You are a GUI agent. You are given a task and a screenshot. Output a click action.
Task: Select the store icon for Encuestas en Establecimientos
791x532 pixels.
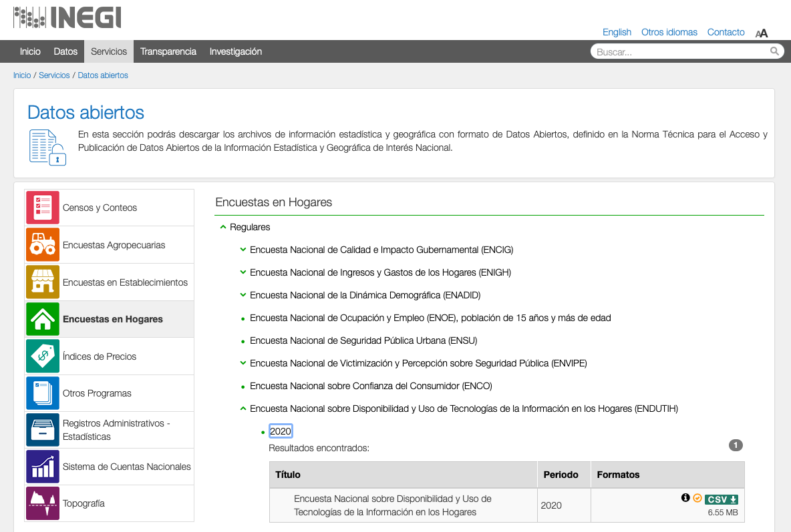coord(43,282)
